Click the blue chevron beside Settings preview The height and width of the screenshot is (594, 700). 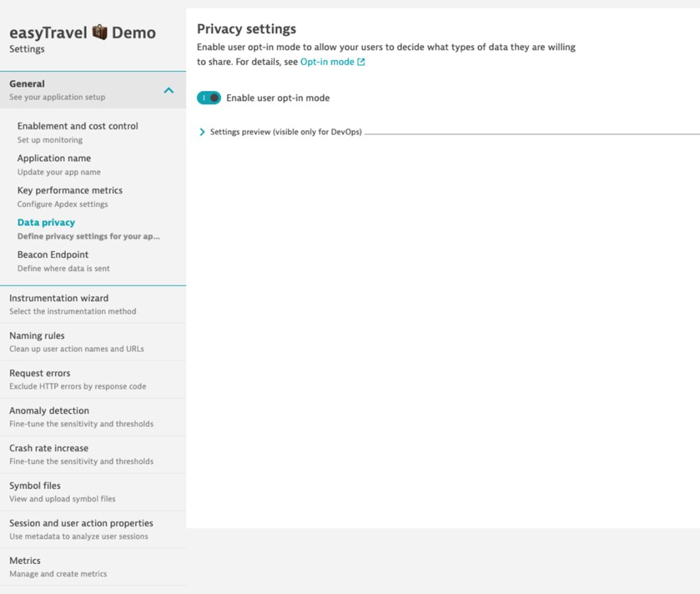pyautogui.click(x=202, y=132)
